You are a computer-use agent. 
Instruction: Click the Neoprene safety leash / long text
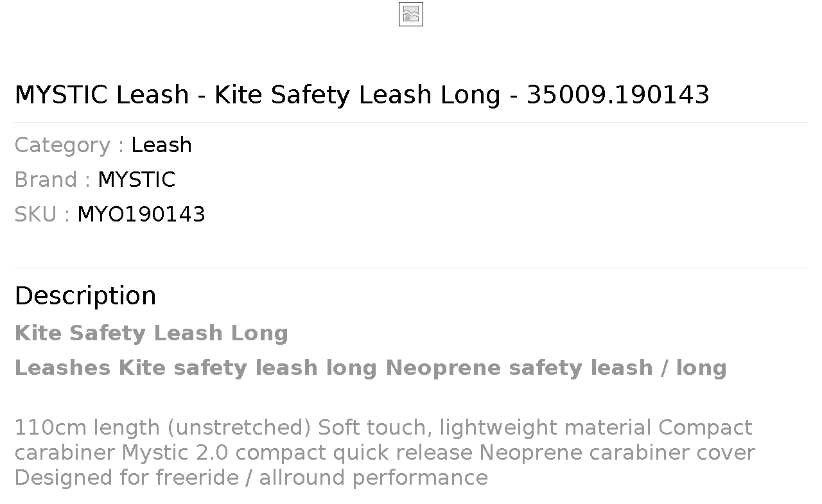556,368
